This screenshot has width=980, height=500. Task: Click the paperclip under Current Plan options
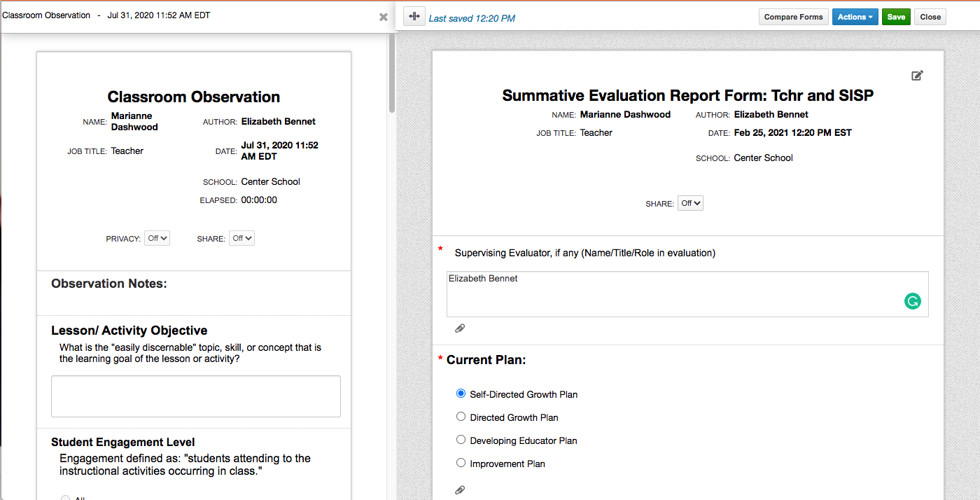coord(460,489)
